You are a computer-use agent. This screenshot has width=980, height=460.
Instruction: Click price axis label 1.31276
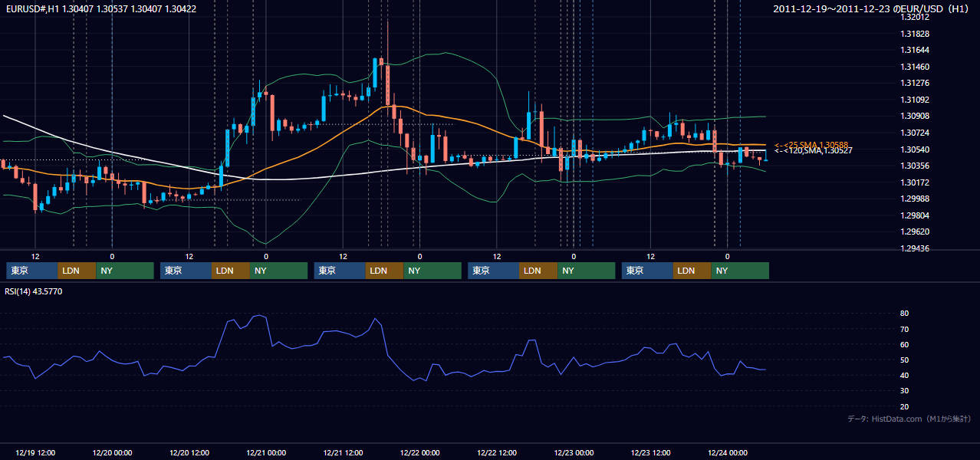[x=915, y=84]
